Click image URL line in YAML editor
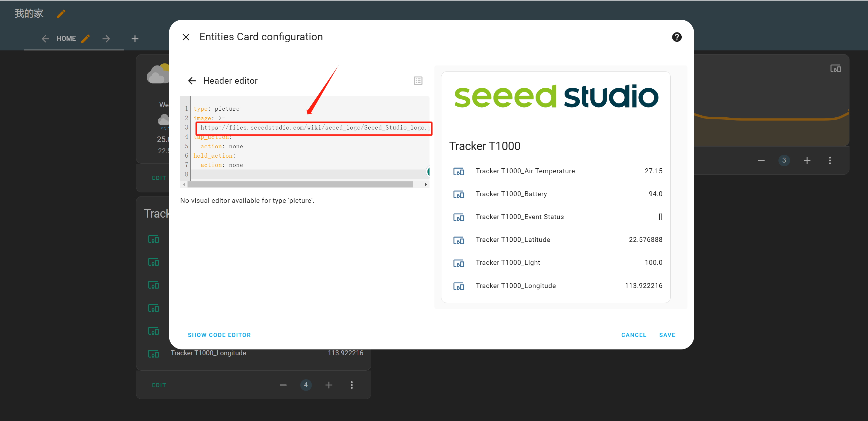Screen dimensions: 868x421 pos(315,128)
